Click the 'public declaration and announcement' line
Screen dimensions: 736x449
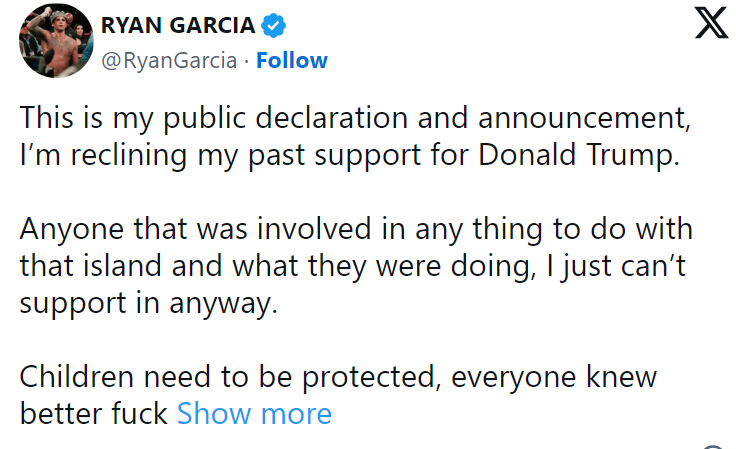click(355, 118)
